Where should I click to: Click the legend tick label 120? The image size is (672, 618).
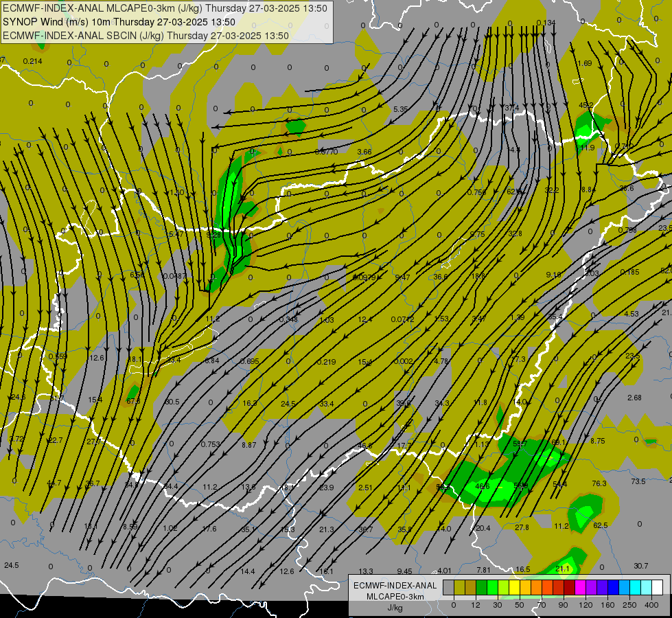click(x=586, y=605)
